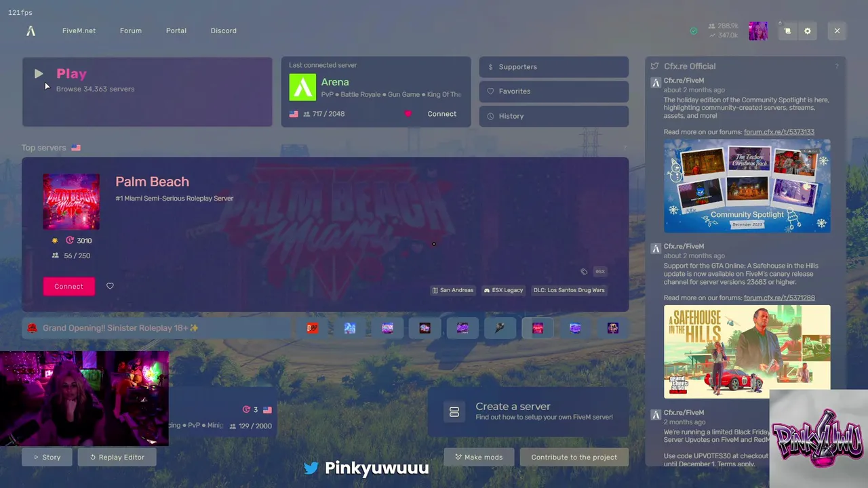868x488 pixels.
Task: Open A Safehouse in the Hills image
Action: [x=747, y=351]
